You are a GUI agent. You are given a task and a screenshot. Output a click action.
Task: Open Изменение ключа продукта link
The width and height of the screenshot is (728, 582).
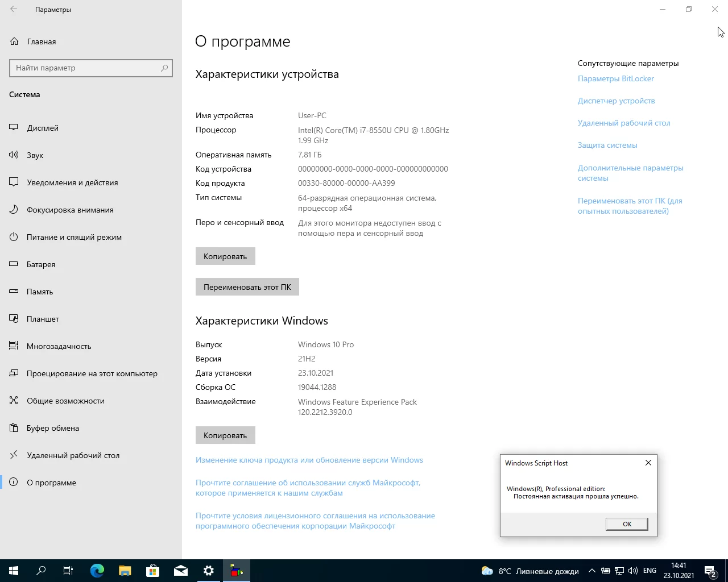309,460
